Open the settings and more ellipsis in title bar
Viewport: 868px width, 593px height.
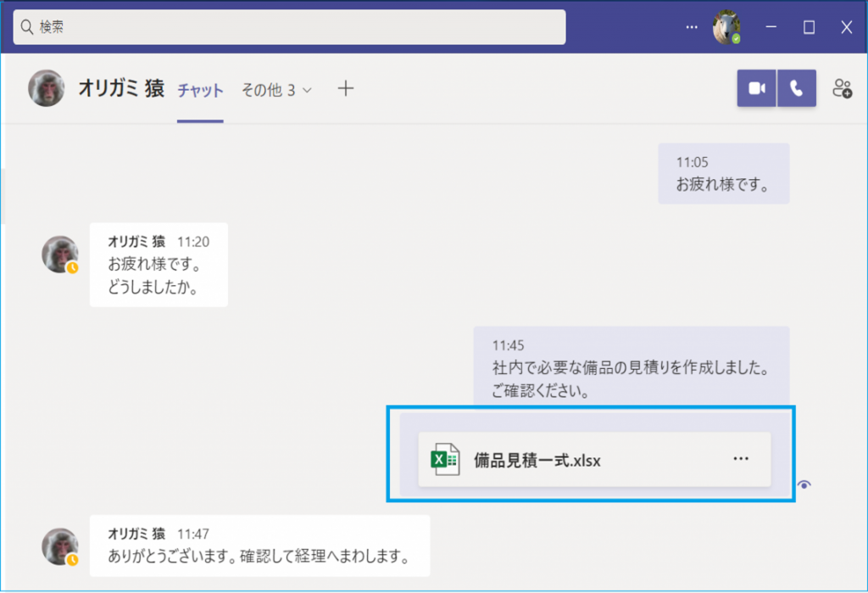pos(692,27)
